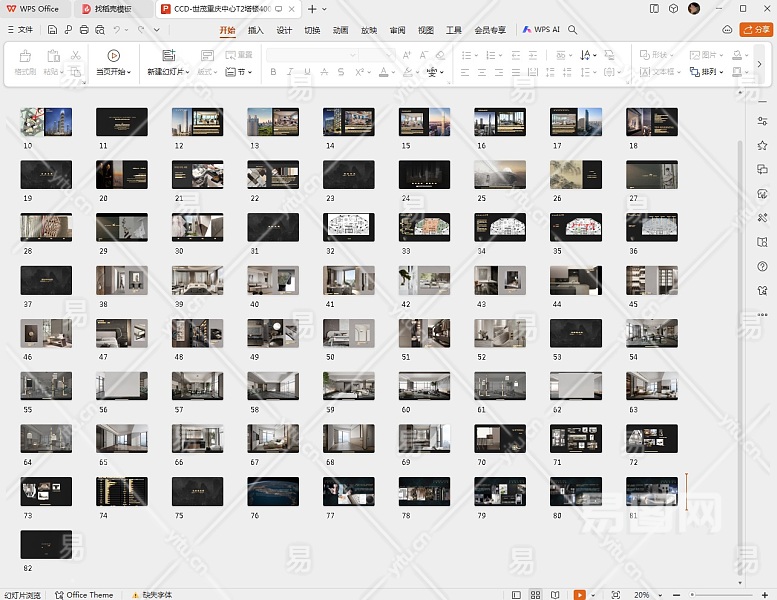Click the orange slideshow play button in status bar
Viewport: 777px width, 600px height.
[x=580, y=594]
